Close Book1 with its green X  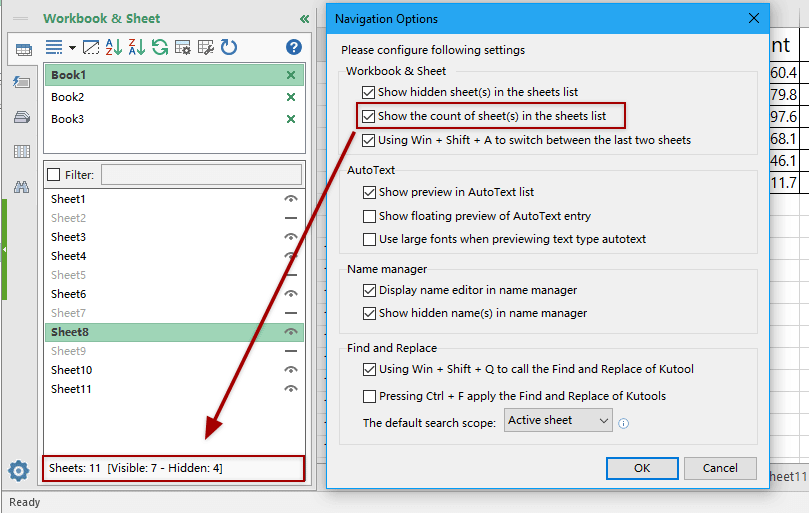(x=291, y=75)
